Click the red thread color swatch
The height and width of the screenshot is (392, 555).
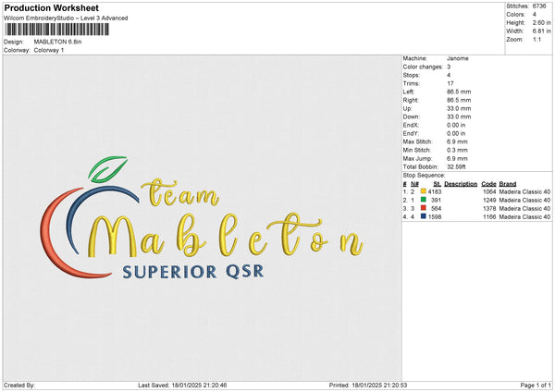pos(423,208)
